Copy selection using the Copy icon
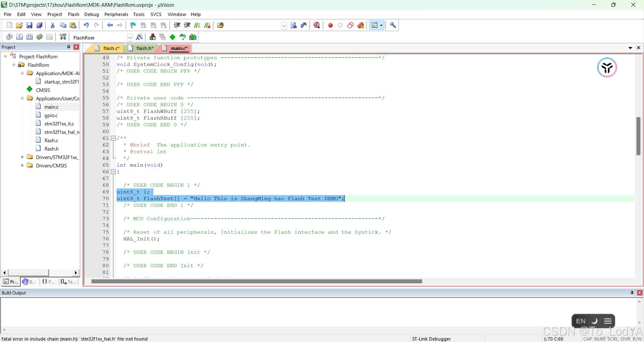 63,25
